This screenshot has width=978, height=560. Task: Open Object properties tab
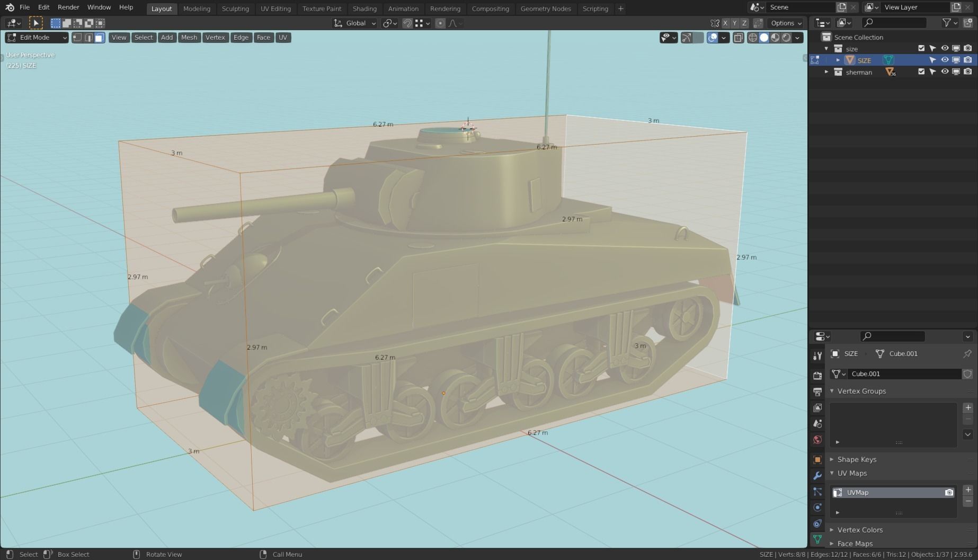pos(817,459)
